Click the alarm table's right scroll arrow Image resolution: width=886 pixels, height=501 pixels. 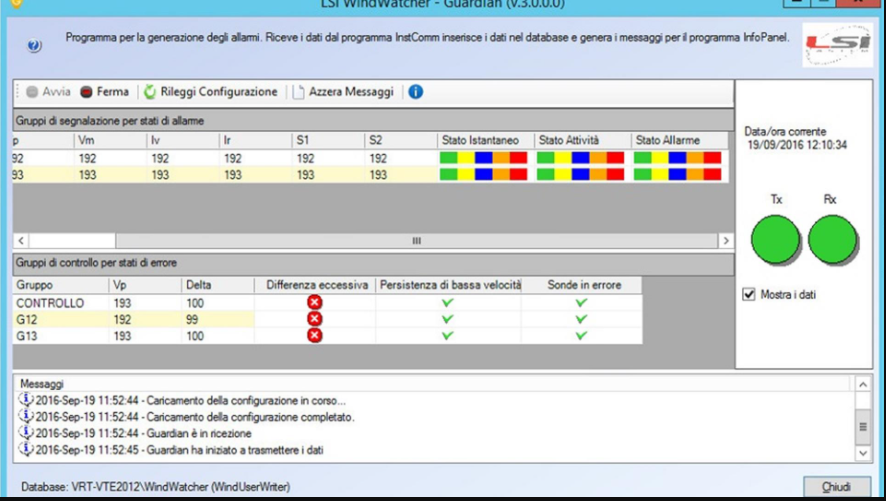(726, 241)
